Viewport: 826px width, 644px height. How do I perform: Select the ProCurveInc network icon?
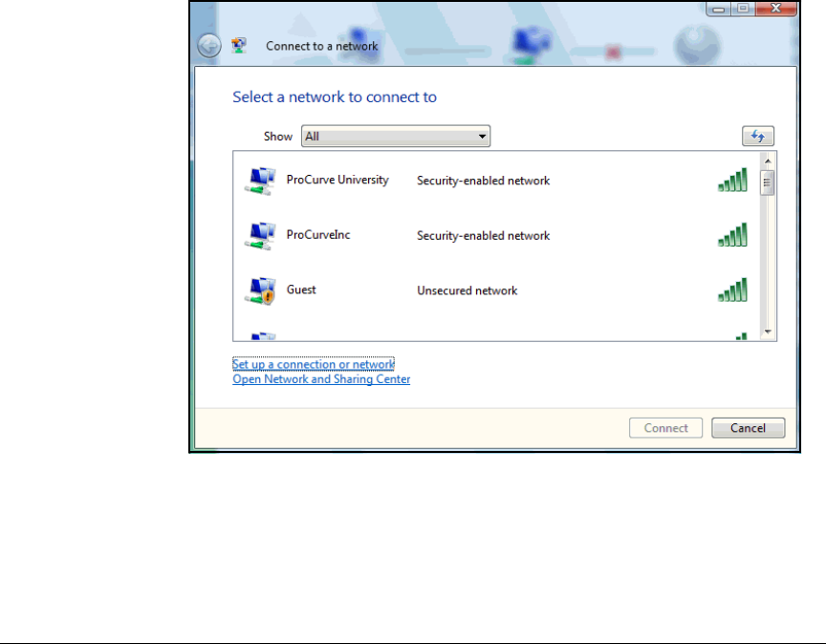[x=260, y=235]
